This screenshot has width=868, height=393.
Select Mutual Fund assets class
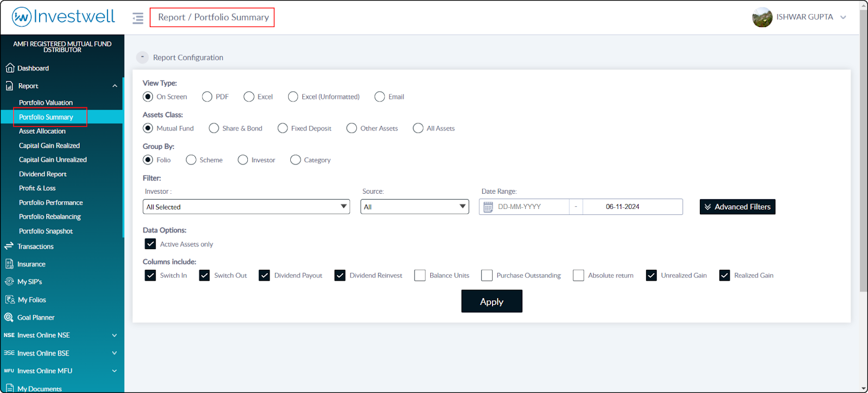(x=148, y=128)
